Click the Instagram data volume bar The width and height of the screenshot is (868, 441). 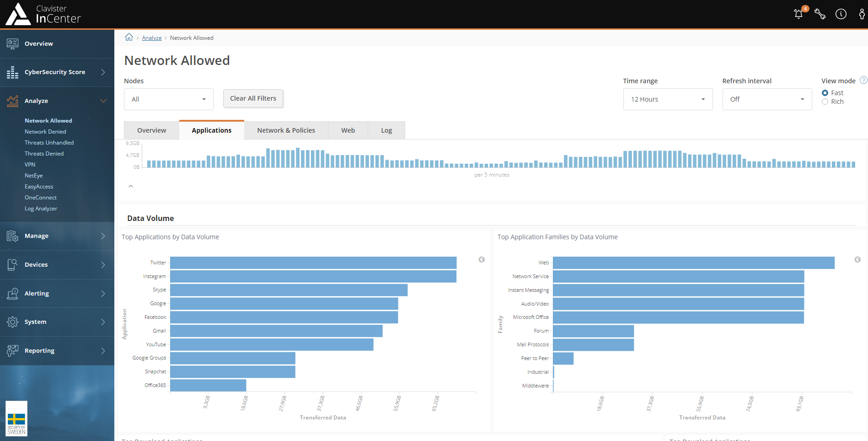pos(313,276)
